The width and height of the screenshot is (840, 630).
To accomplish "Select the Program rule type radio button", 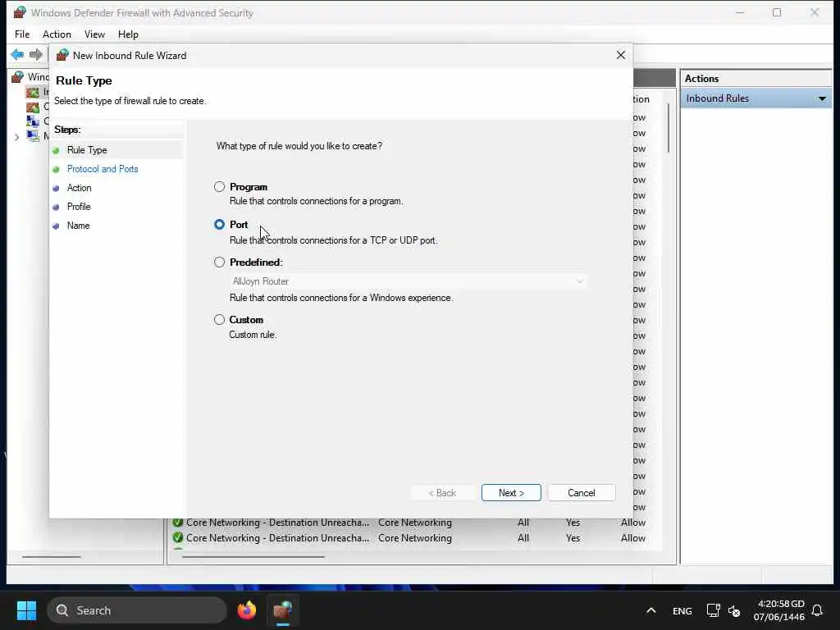I will (x=219, y=186).
